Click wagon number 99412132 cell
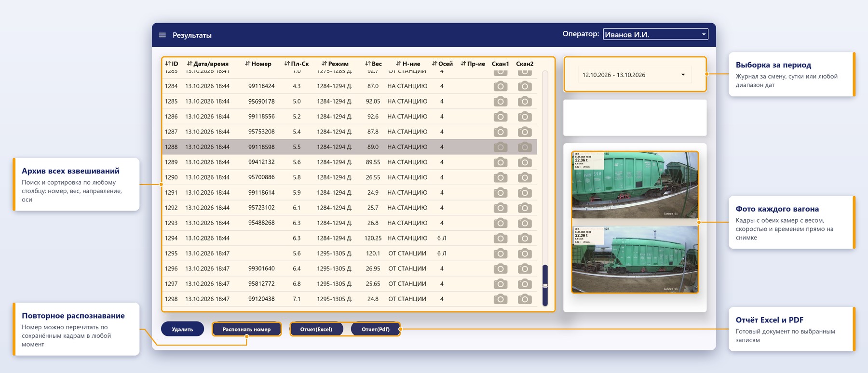The height and width of the screenshot is (373, 868). (261, 162)
